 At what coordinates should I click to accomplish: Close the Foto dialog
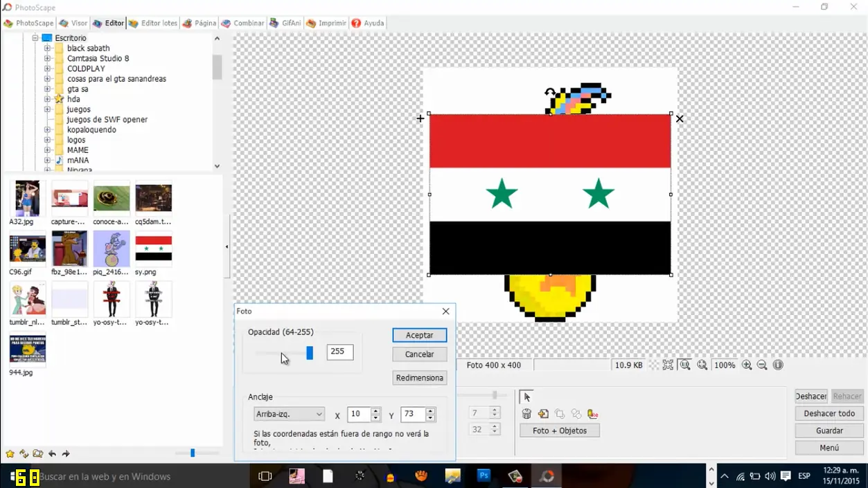(x=445, y=311)
